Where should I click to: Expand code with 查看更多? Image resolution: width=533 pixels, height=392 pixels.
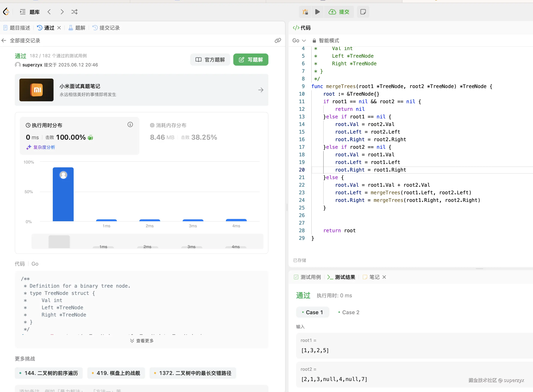(142, 341)
